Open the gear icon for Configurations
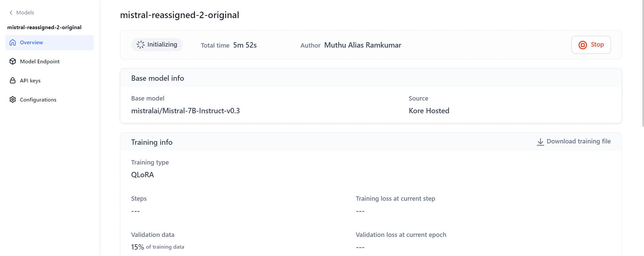Viewport: 644px width, 256px height. click(x=12, y=100)
